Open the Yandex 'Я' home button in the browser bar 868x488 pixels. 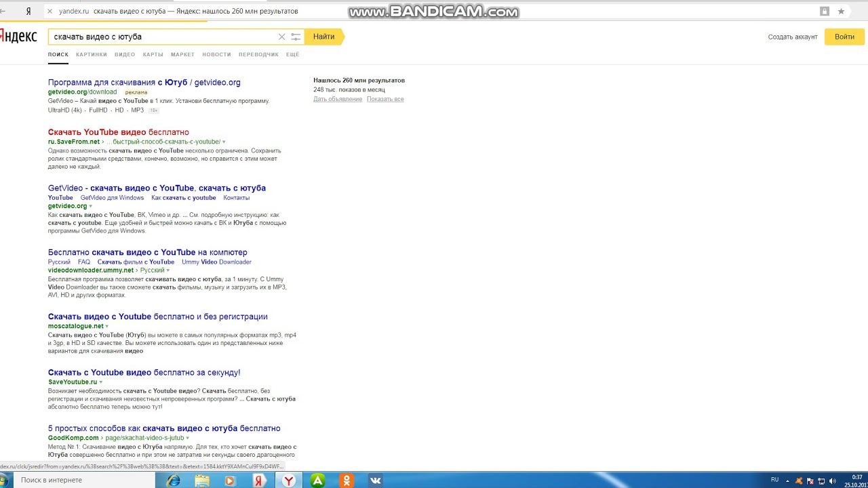[x=28, y=12]
